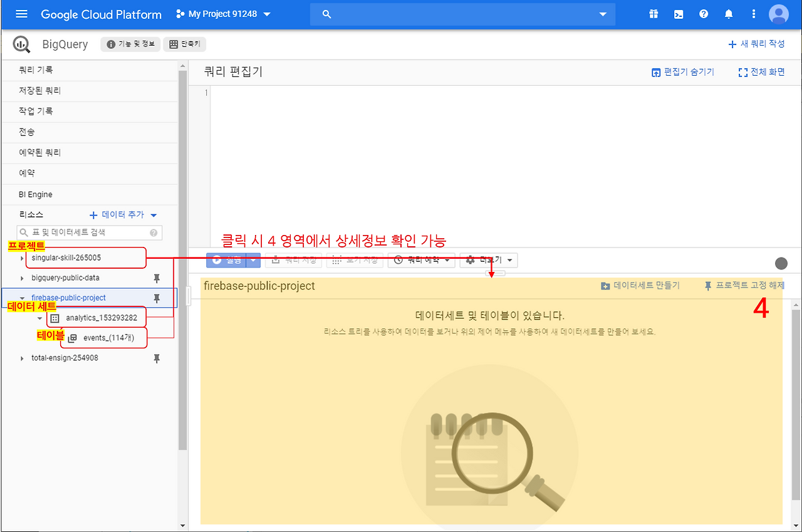Open the My Project 91248 project selector

coord(222,14)
